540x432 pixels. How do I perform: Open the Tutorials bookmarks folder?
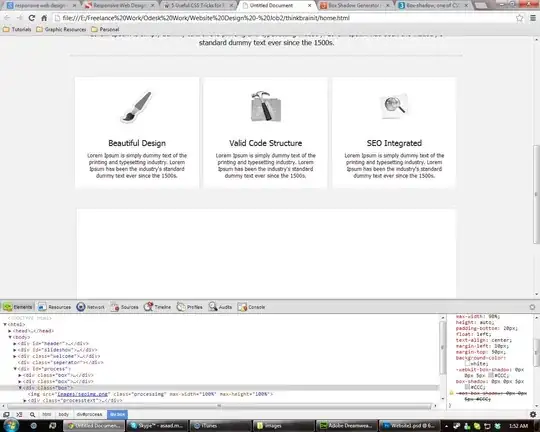click(x=17, y=29)
